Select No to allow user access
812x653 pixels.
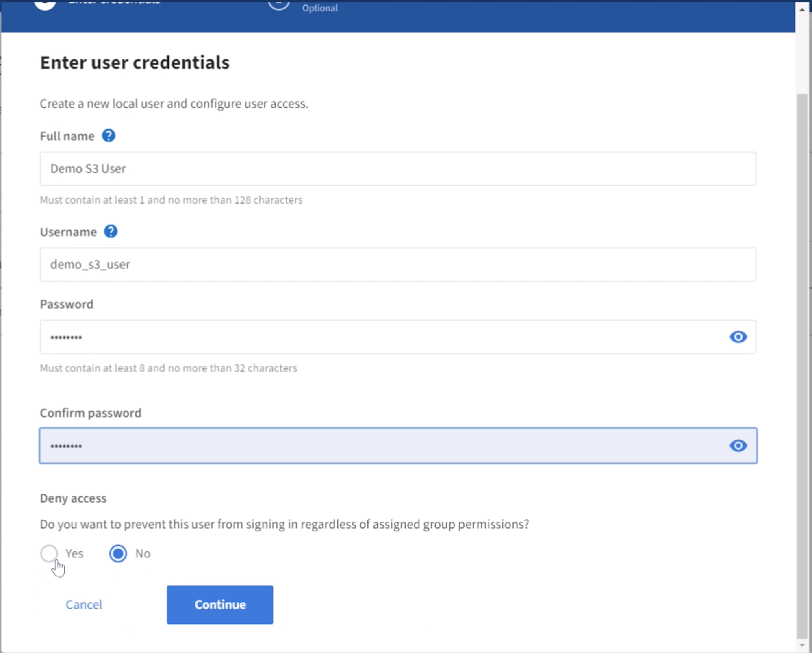click(119, 554)
